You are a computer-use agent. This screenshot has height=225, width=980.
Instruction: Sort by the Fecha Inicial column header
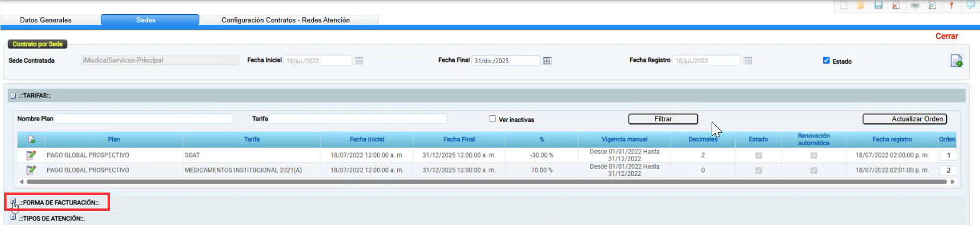tap(367, 139)
